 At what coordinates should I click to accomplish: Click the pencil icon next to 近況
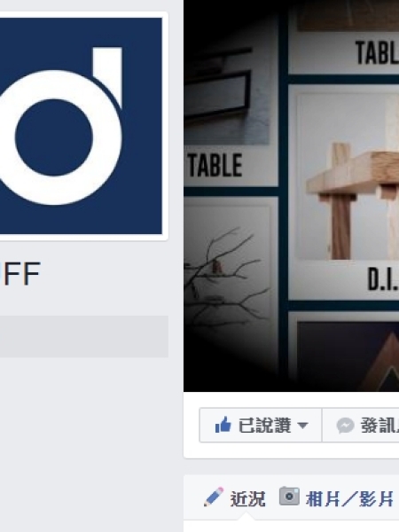(214, 497)
